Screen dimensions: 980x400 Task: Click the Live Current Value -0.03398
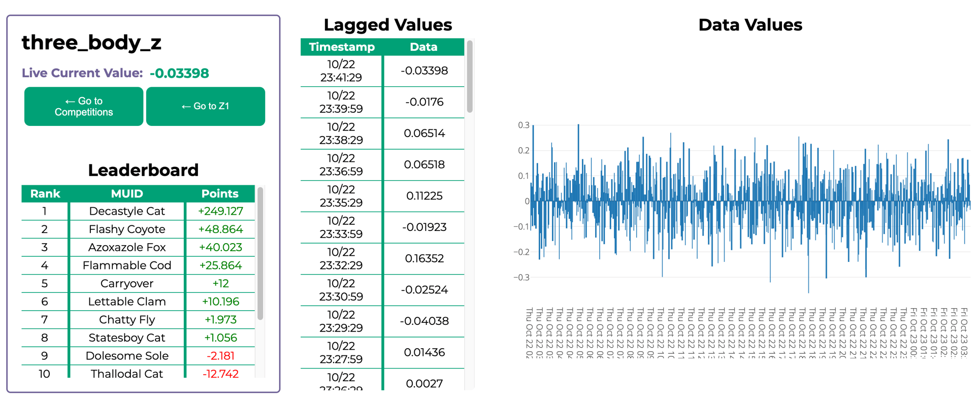(179, 73)
